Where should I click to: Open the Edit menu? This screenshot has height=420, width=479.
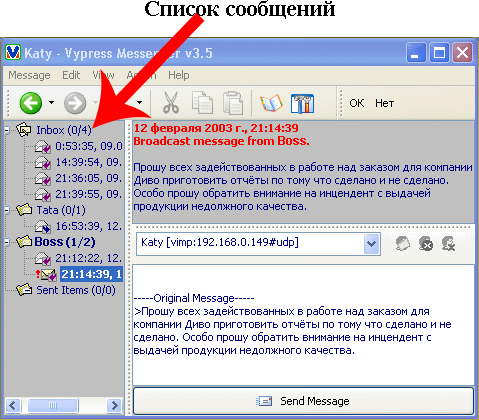click(x=71, y=75)
